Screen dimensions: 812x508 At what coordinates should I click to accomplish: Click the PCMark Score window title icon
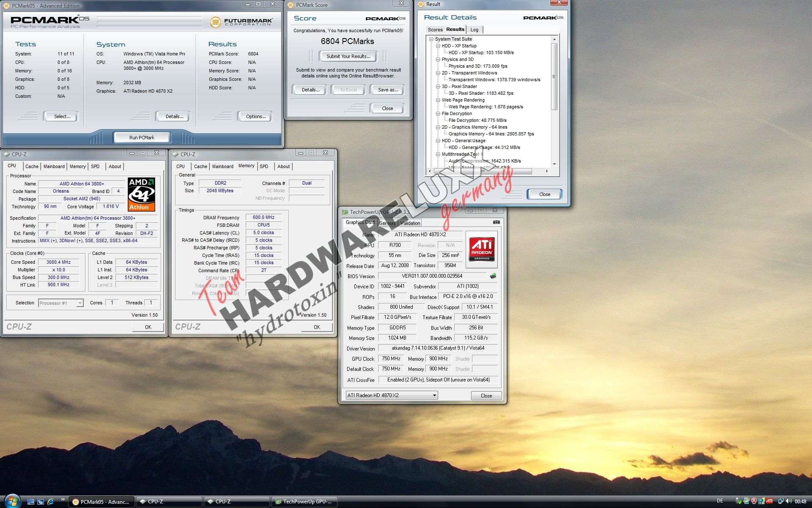click(291, 5)
